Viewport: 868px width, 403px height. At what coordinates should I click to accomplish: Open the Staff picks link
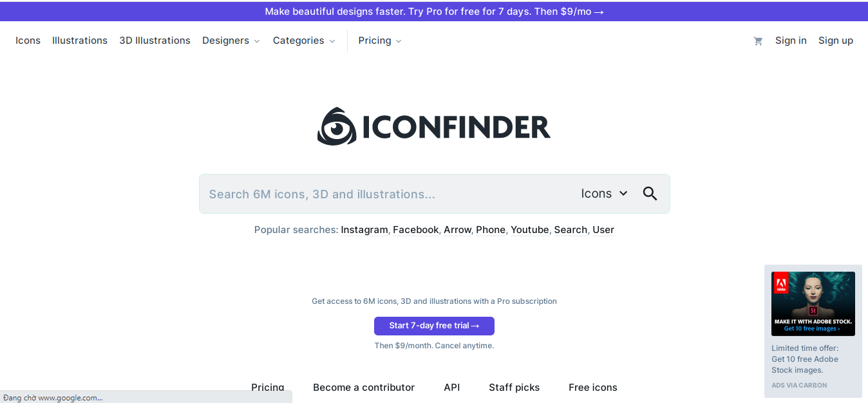click(514, 388)
